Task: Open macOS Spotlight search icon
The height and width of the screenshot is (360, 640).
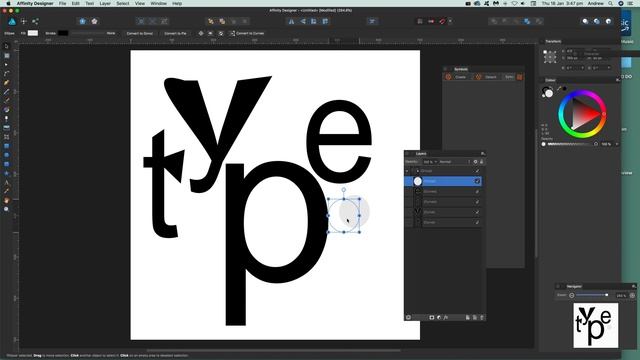Action: pos(610,3)
